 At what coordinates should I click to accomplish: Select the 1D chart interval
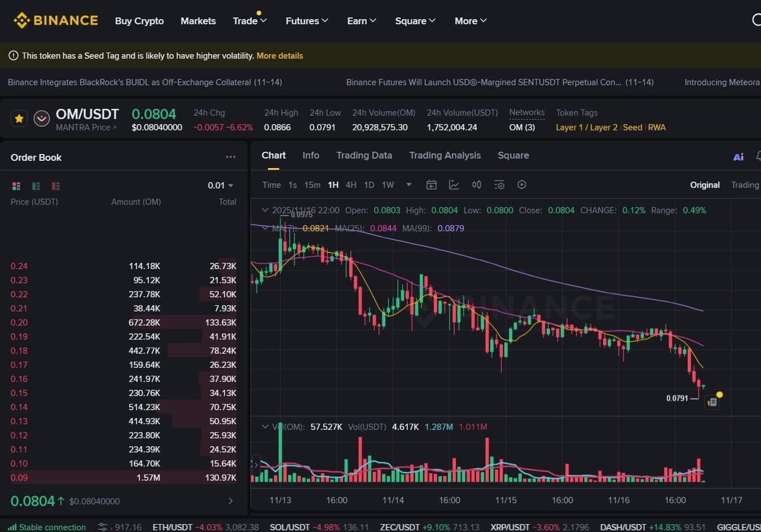(369, 184)
